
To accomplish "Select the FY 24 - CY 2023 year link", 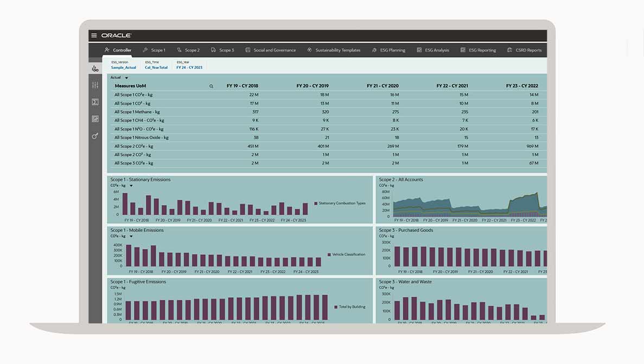I will [x=189, y=67].
